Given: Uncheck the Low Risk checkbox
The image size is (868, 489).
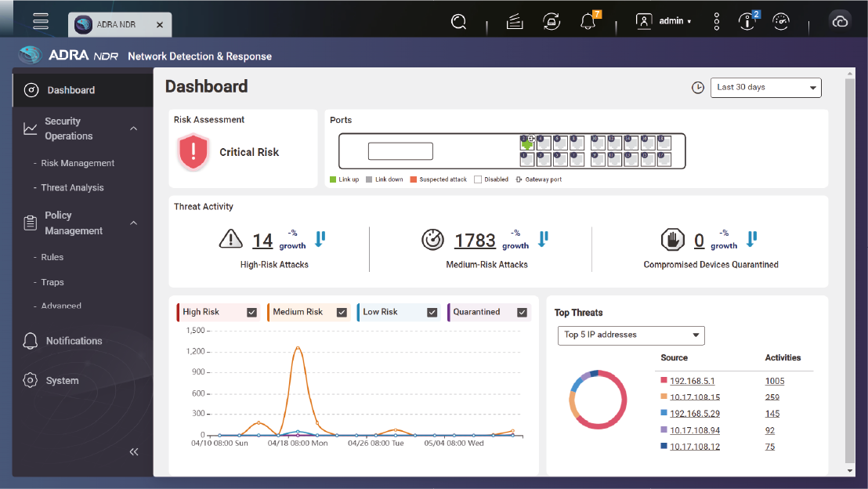Looking at the screenshot, I should pyautogui.click(x=432, y=313).
